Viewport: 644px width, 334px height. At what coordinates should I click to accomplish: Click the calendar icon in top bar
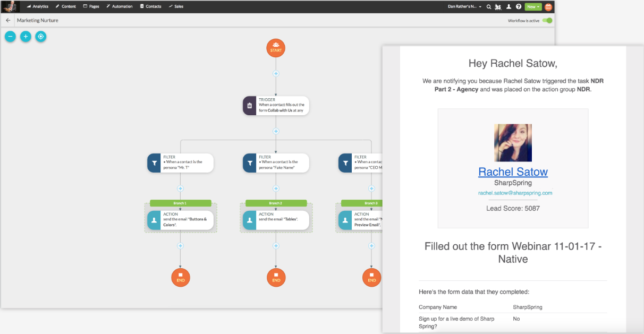tap(548, 7)
